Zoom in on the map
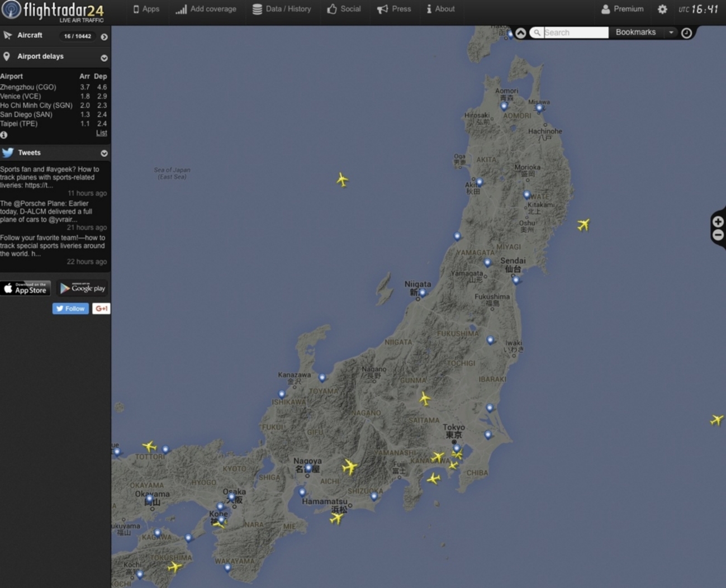726x588 pixels. [718, 222]
